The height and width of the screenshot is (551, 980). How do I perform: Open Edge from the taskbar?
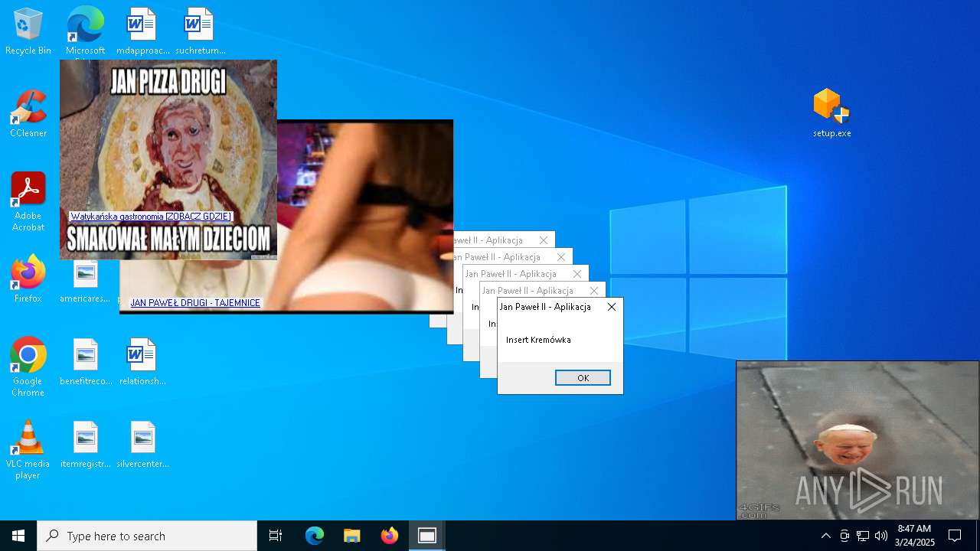(x=315, y=536)
